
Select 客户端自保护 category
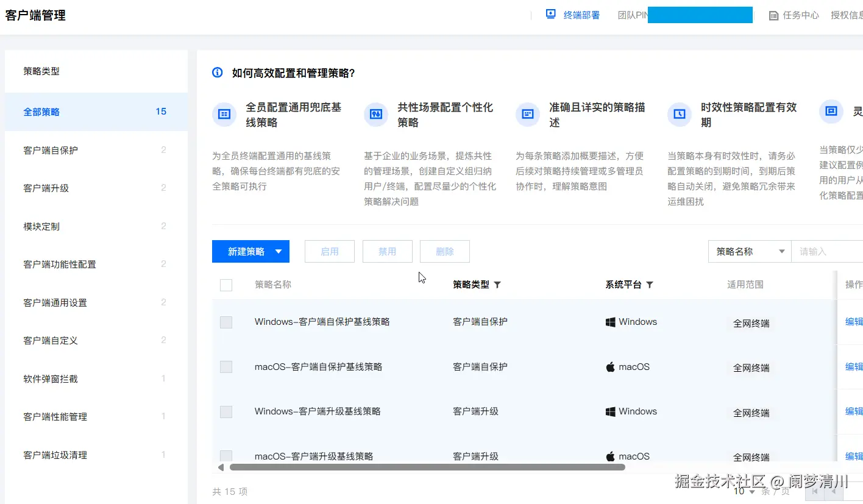[96, 150]
